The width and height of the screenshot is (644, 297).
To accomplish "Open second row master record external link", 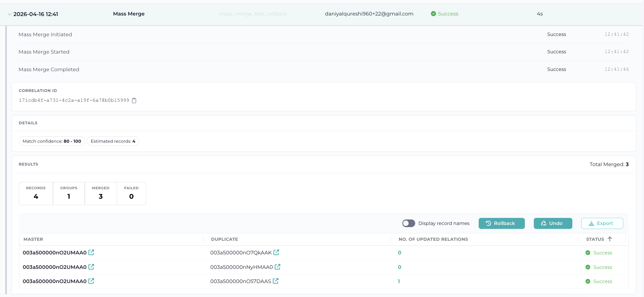I will click(91, 267).
